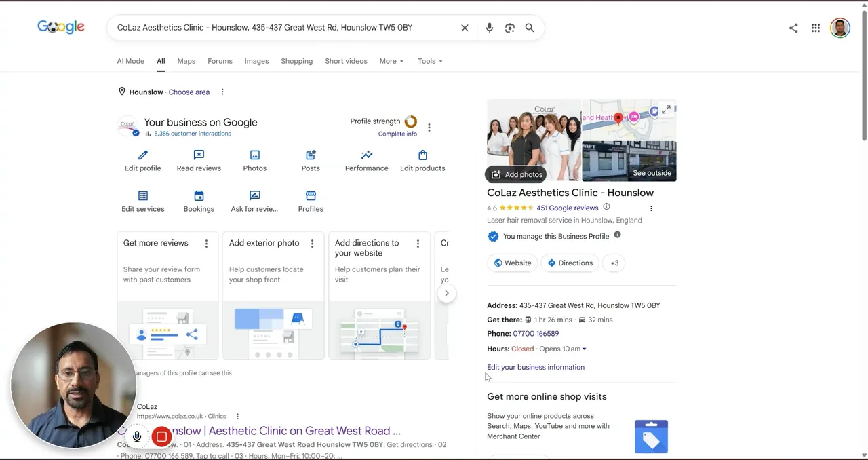This screenshot has width=868, height=460.
Task: Open Google Lens image search
Action: click(x=510, y=28)
